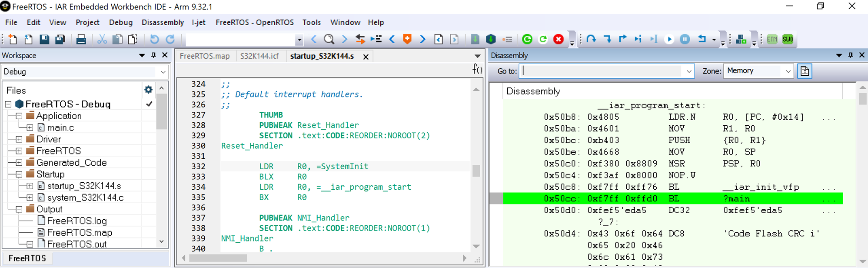
Task: Toggle the ETM trace button
Action: 772,39
